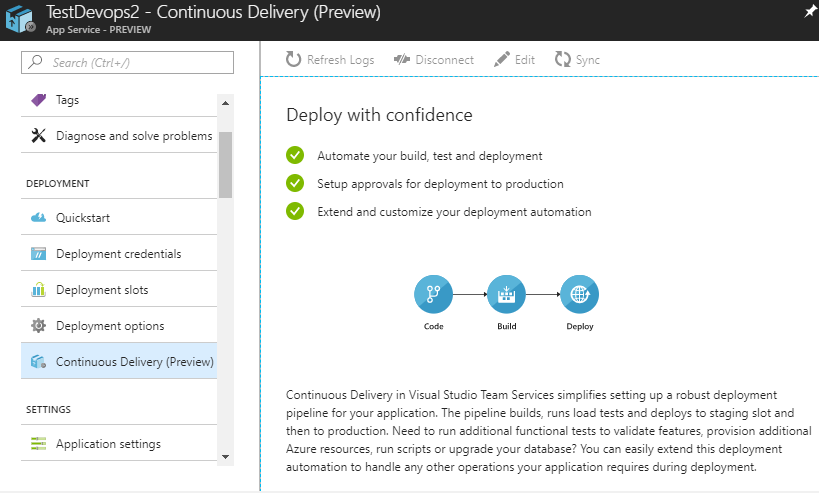Click the Quickstart cloud icon
This screenshot has height=493, width=819.
[39, 218]
